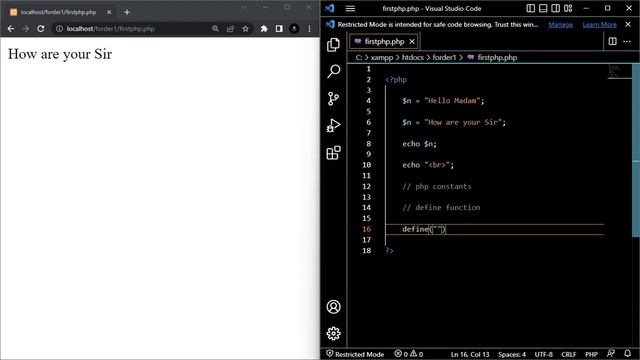Viewport: 640px width, 360px height.
Task: Open the editor More Actions ellipsis
Action: [x=627, y=41]
